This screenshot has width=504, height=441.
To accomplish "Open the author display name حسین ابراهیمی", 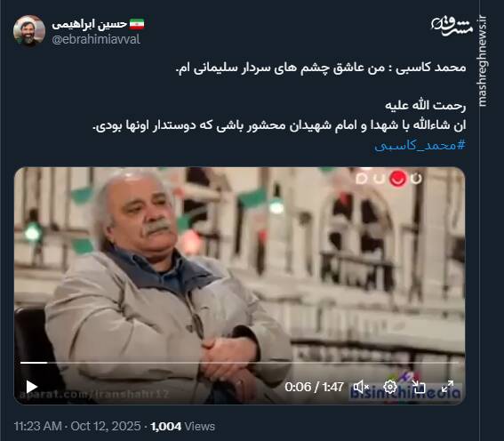I will tap(90, 24).
